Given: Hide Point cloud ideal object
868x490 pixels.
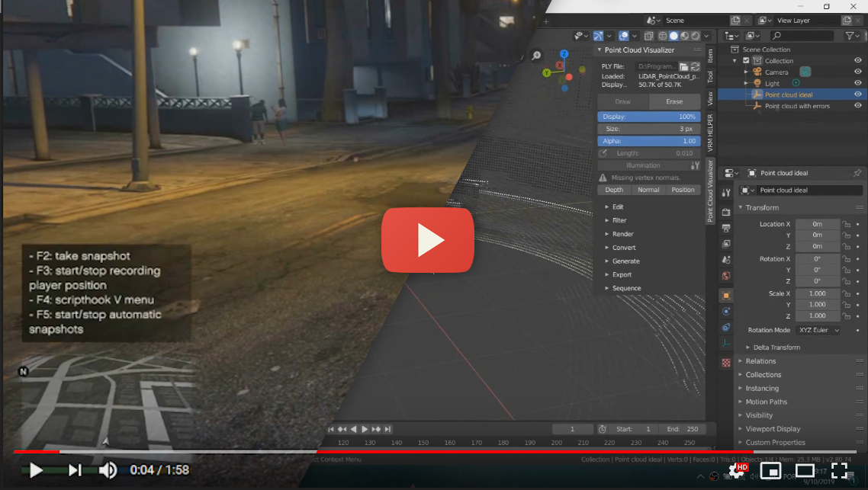Looking at the screenshot, I should tap(857, 94).
